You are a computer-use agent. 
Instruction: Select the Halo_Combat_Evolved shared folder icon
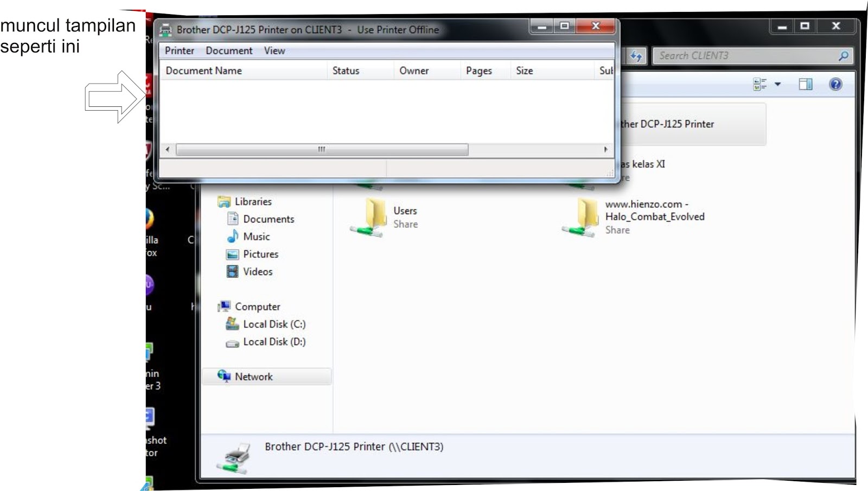pyautogui.click(x=580, y=218)
